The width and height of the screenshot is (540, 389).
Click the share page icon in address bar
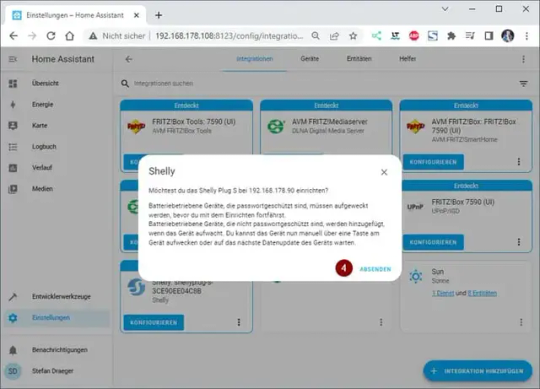pos(334,36)
